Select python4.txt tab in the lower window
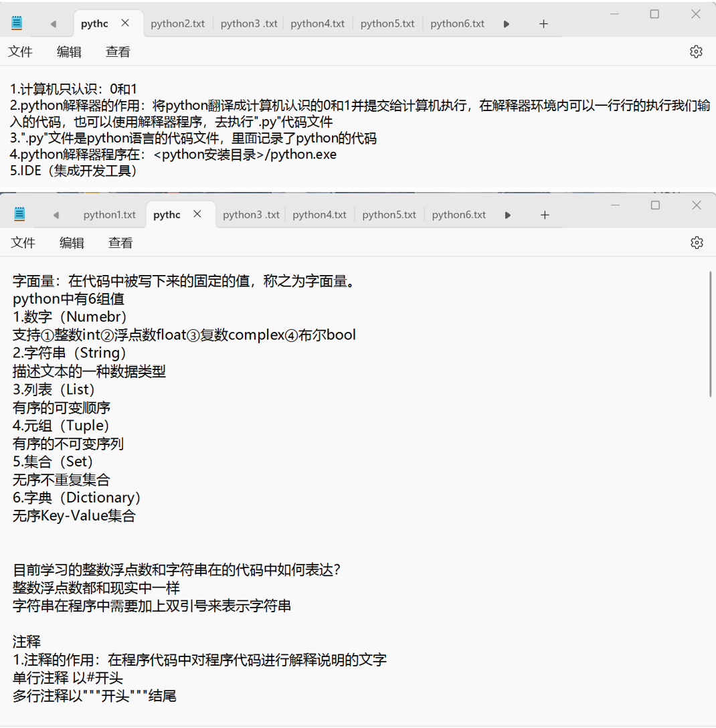The image size is (716, 728). tap(319, 215)
